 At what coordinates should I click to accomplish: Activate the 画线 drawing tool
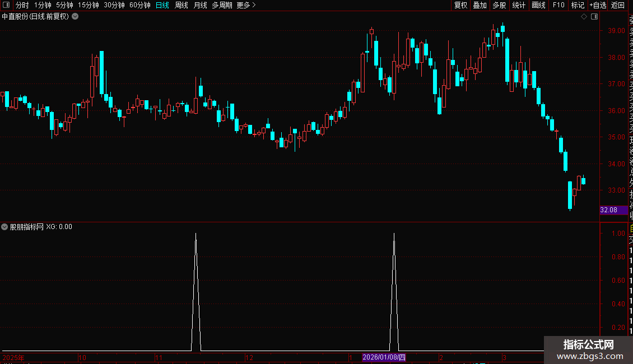[x=538, y=5]
